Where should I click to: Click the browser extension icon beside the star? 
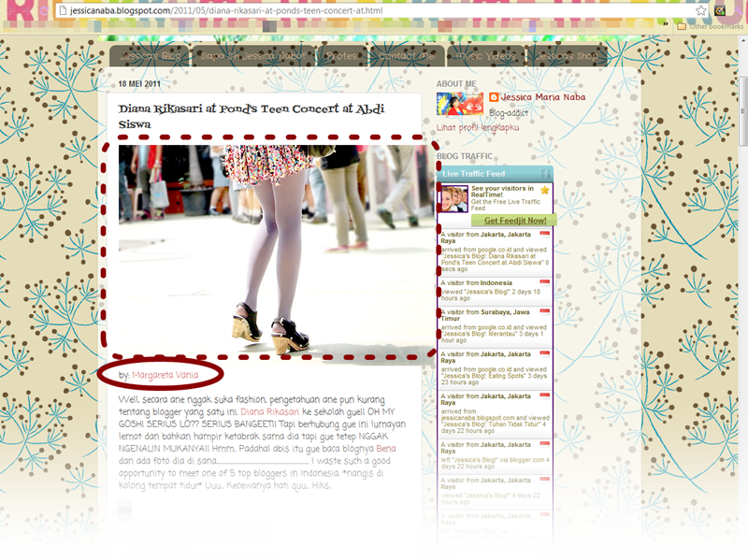pos(719,10)
